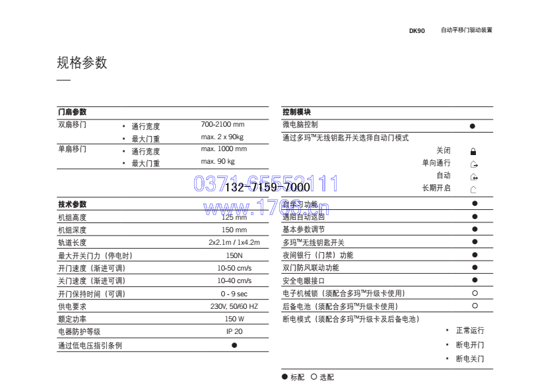Click the filled dot in the 多玛无线钥匙开关 row
This screenshot has height=392, width=534.
pyautogui.click(x=475, y=242)
